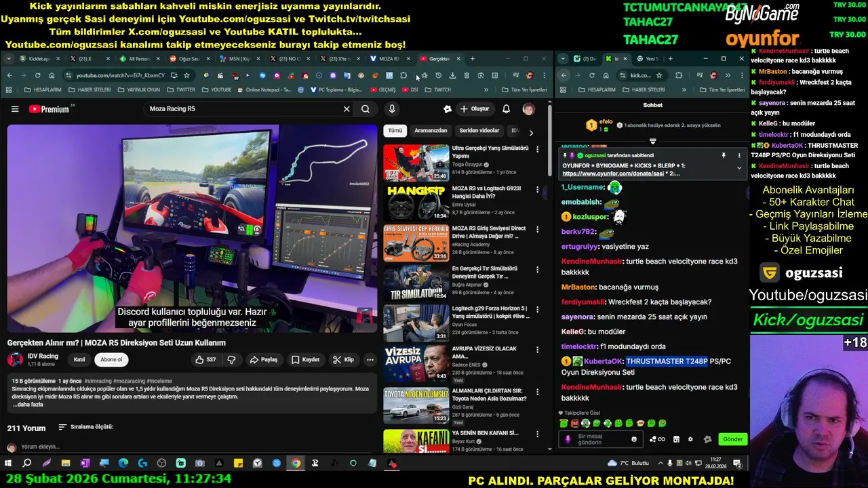The width and height of the screenshot is (868, 488).
Task: Expand the tab search dropdown in YouTube window
Action: pos(9,59)
